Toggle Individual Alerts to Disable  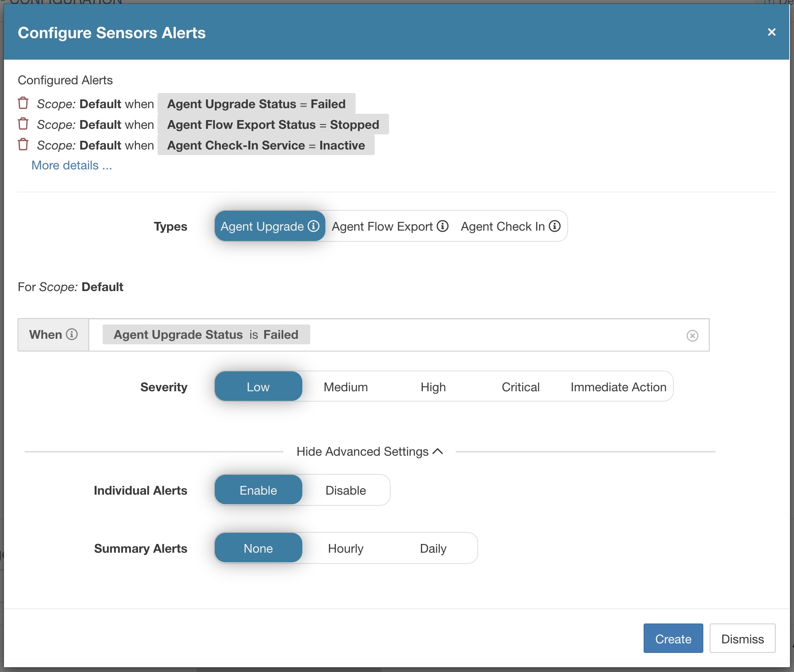click(x=345, y=490)
